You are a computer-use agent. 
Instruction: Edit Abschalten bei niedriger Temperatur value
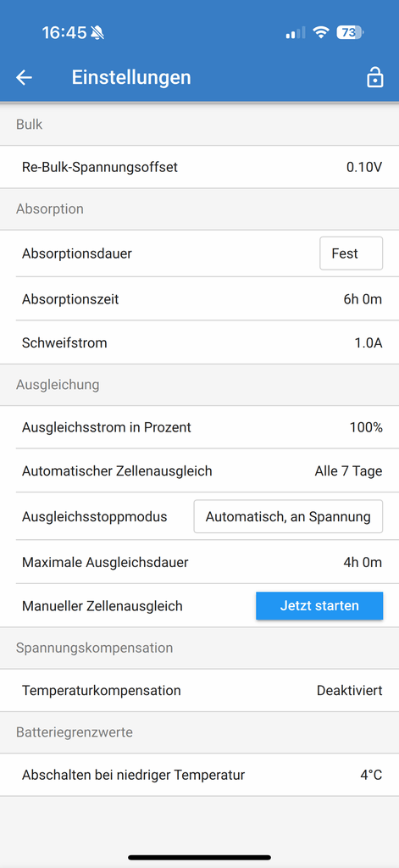tap(199, 775)
